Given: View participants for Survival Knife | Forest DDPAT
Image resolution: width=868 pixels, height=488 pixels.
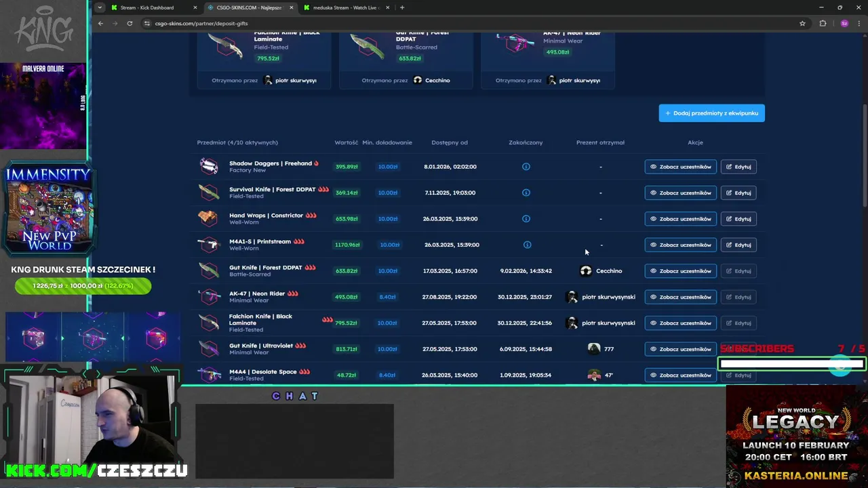Looking at the screenshot, I should [680, 192].
